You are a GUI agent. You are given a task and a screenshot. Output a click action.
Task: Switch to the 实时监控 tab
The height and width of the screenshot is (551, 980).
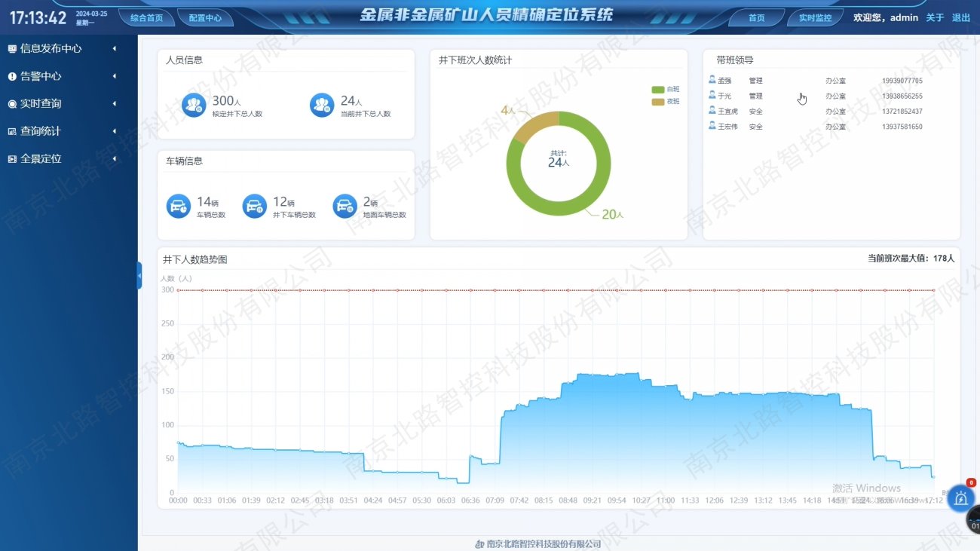(815, 17)
